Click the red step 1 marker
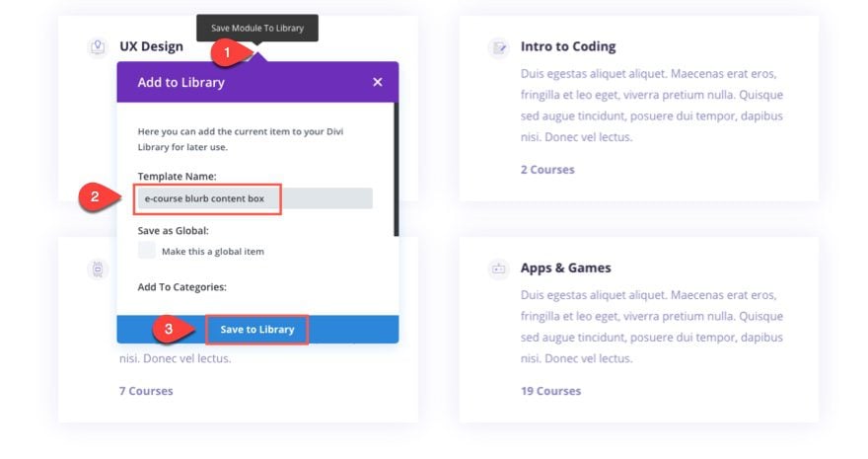This screenshot has width=868, height=459. [227, 51]
